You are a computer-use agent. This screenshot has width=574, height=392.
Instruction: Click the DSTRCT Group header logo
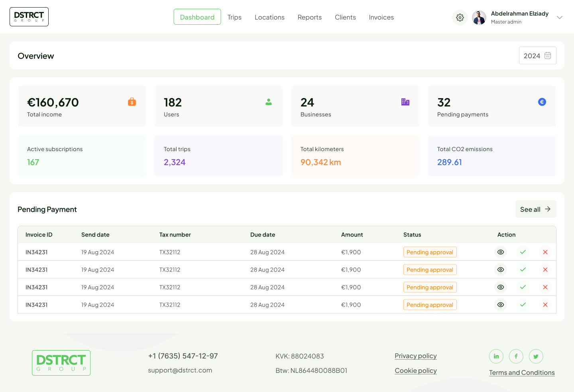[x=29, y=17]
